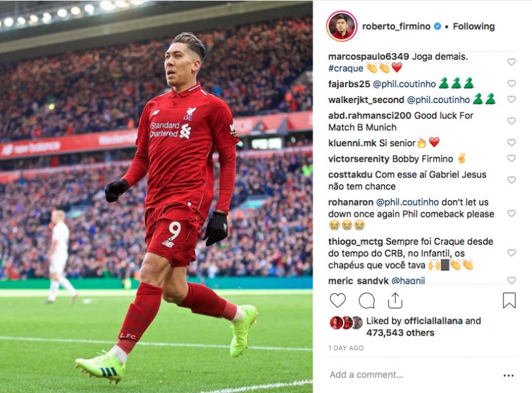View the 473,543 others likes list
The height and width of the screenshot is (393, 532).
400,333
